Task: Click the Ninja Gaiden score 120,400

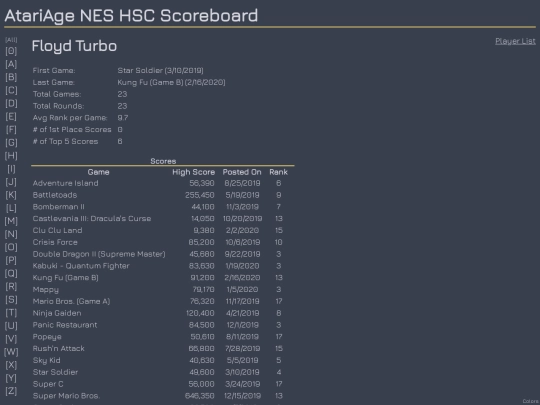Action: [200, 313]
